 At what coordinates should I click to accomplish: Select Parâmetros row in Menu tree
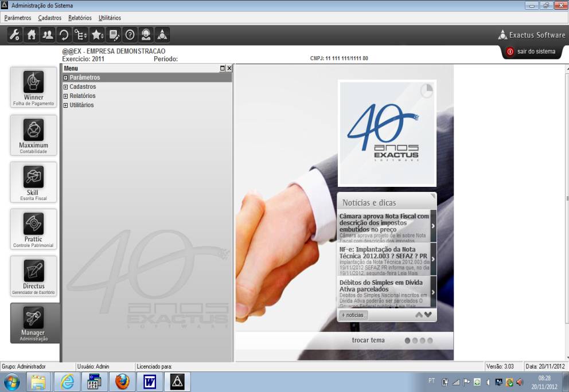tap(147, 77)
